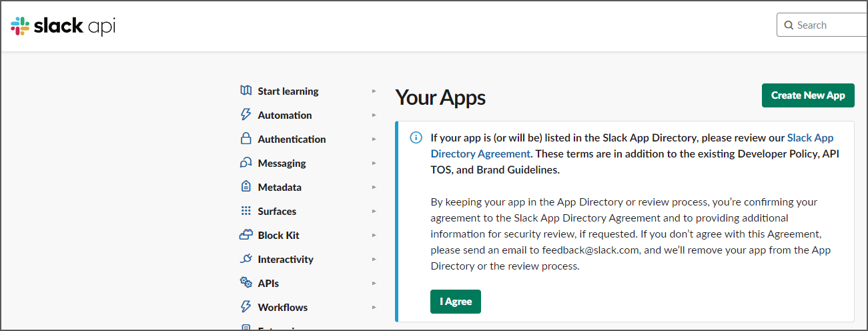The width and height of the screenshot is (868, 331).
Task: Click the APIs gears icon
Action: click(246, 283)
